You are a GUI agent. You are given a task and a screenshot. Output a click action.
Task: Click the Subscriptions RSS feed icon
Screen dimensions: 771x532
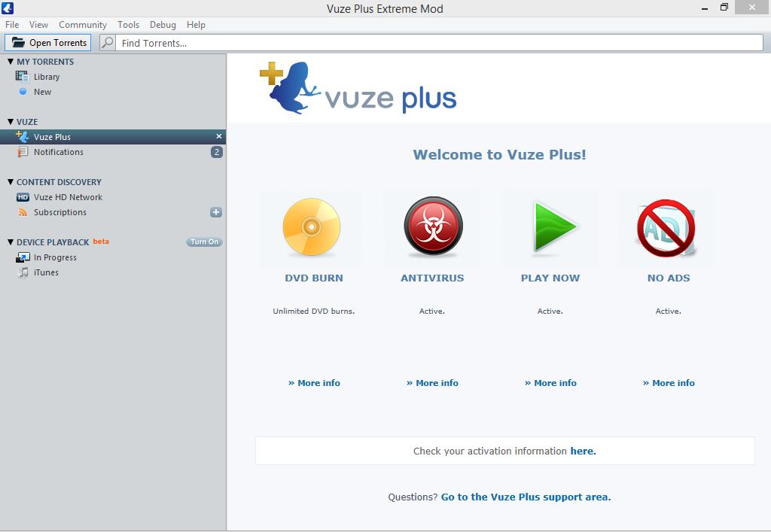pyautogui.click(x=23, y=212)
